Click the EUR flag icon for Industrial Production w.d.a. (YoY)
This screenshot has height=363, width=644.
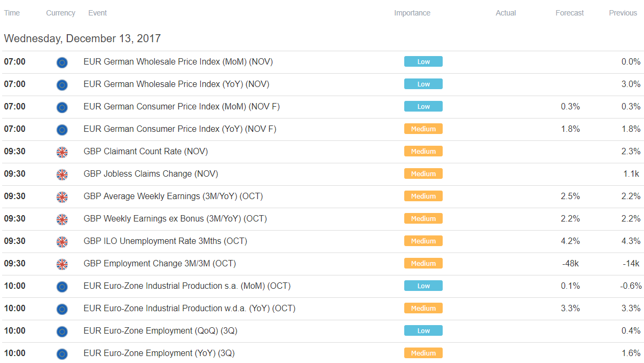point(62,309)
